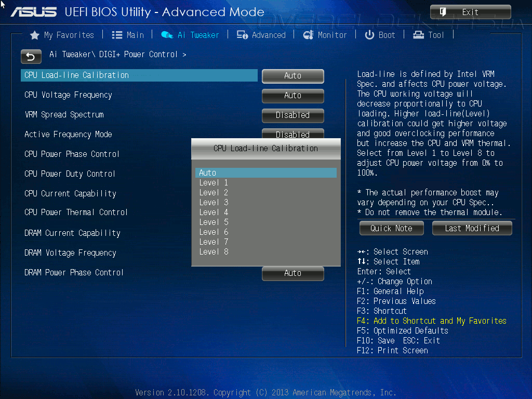The image size is (532, 399).
Task: Click the Exit door icon
Action: coord(443,12)
